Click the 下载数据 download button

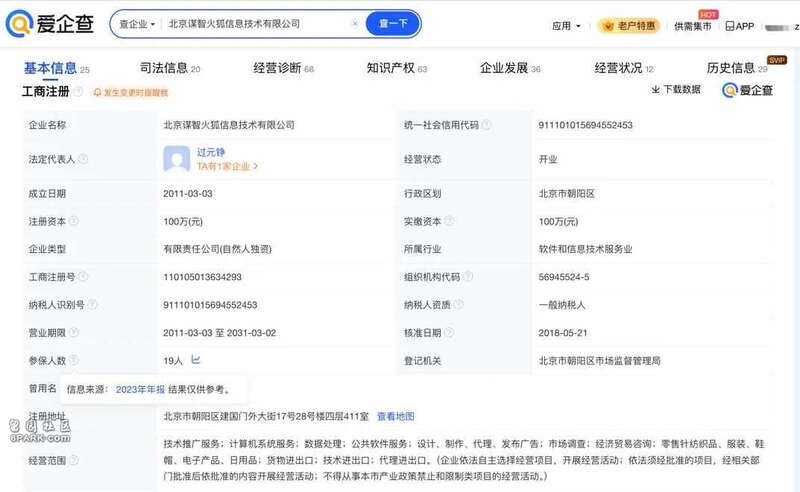click(x=676, y=90)
